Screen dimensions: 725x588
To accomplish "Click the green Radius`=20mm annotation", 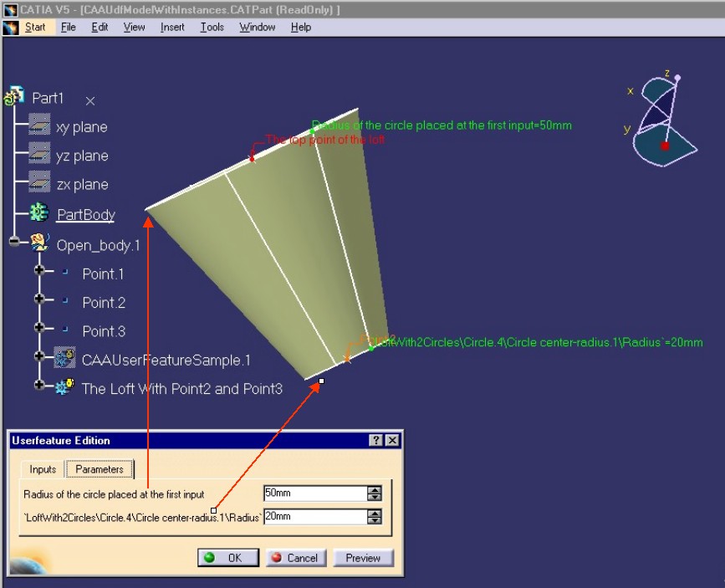I will [541, 342].
